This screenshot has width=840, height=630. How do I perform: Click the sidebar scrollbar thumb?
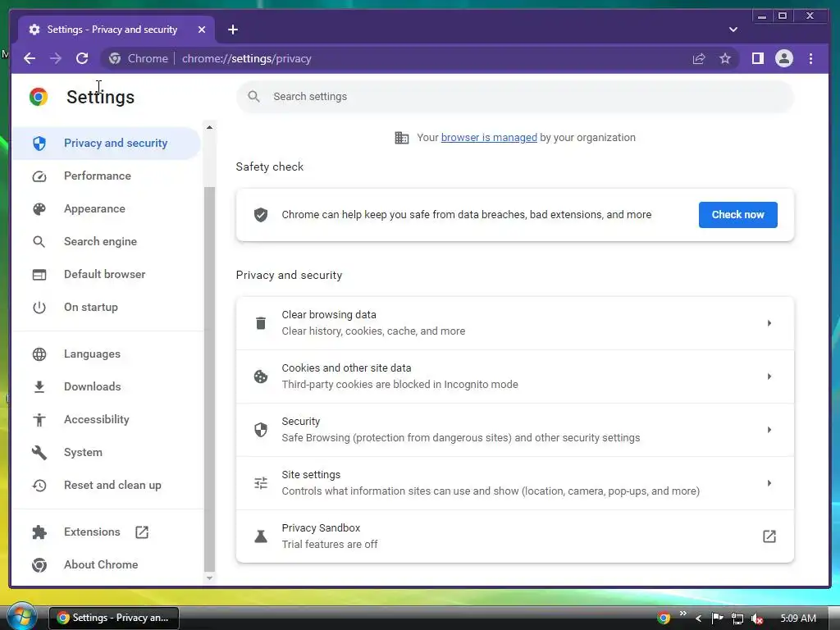point(209,379)
